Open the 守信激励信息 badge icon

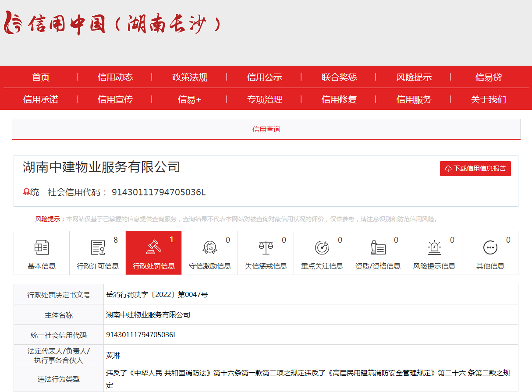pos(210,247)
